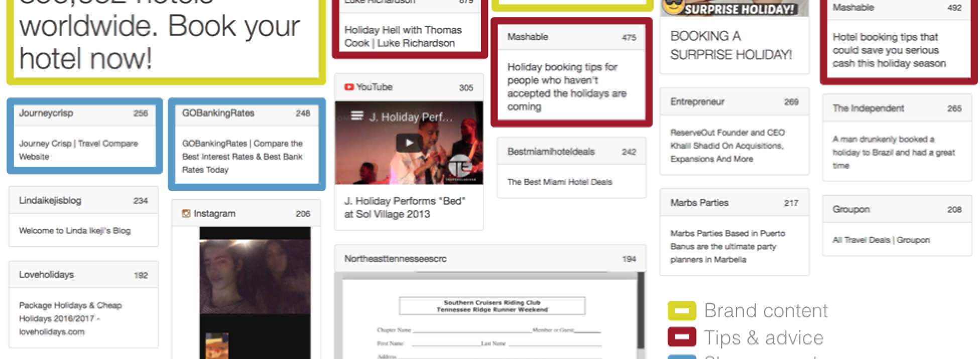This screenshot has width=980, height=359.
Task: Open Entrepreneur ReserveOut Founder and CEO article
Action: click(x=727, y=146)
